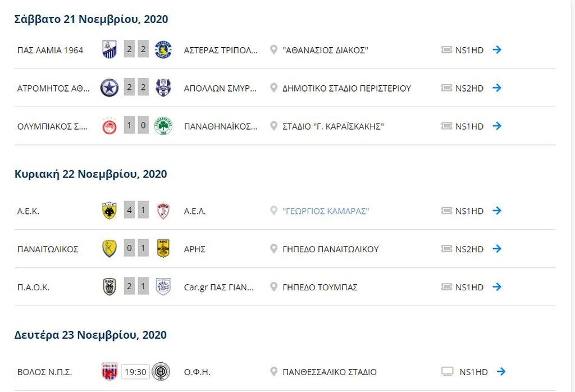Click the ΠΑΝΘΕΣΣΑΛΙΚΟ ΣΤΑΔΙΟ venue text
The width and height of the screenshot is (575, 392).
[x=330, y=371]
